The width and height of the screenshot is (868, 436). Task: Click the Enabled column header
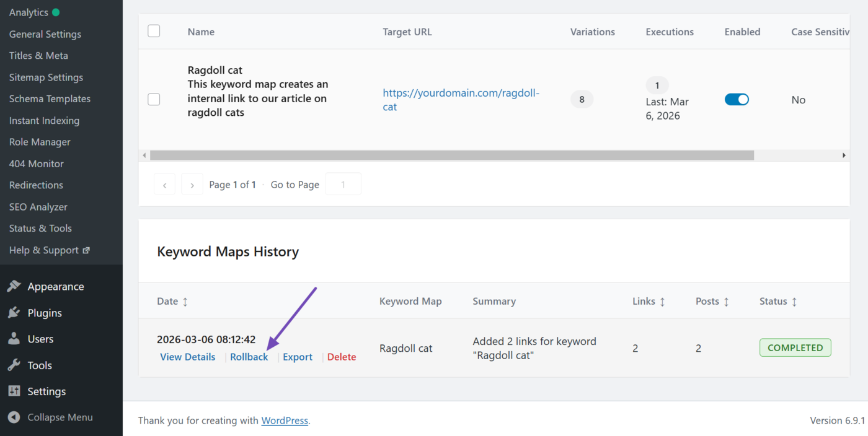(x=742, y=32)
